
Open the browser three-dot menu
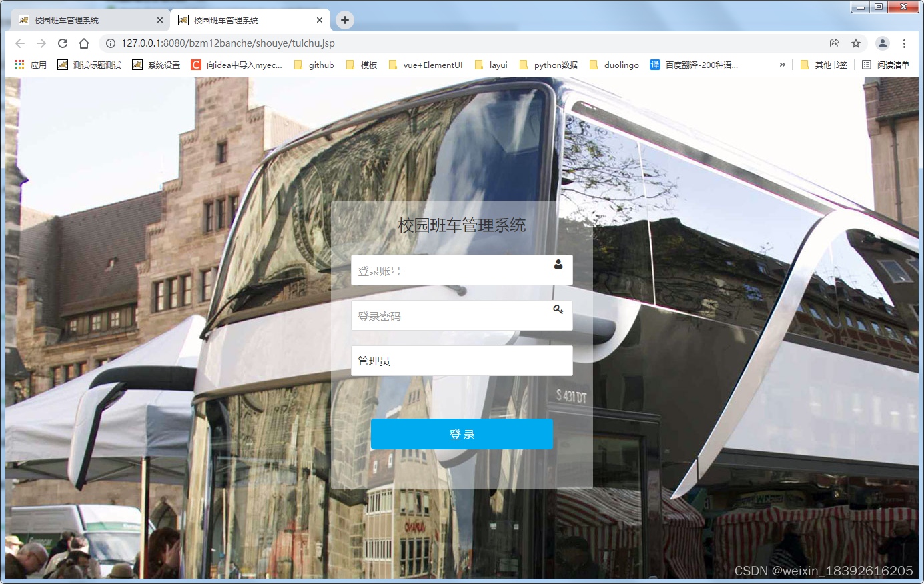click(x=905, y=43)
